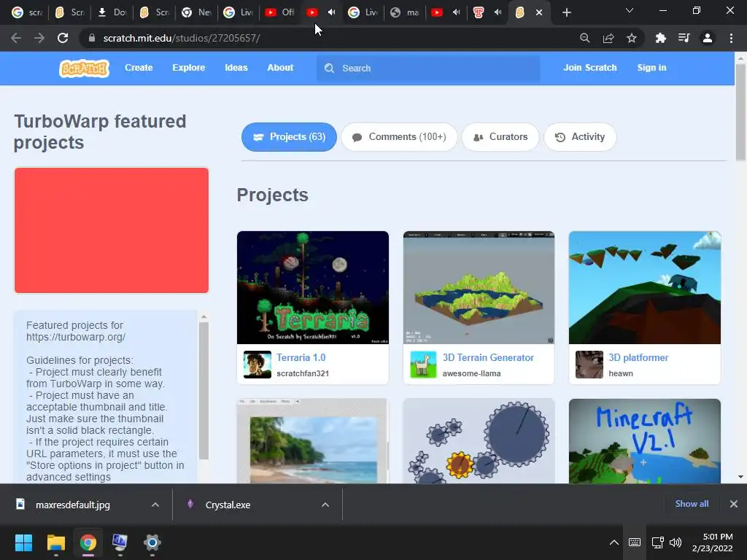The image size is (747, 560).
Task: Click the gears project thumbnail
Action: point(479,441)
